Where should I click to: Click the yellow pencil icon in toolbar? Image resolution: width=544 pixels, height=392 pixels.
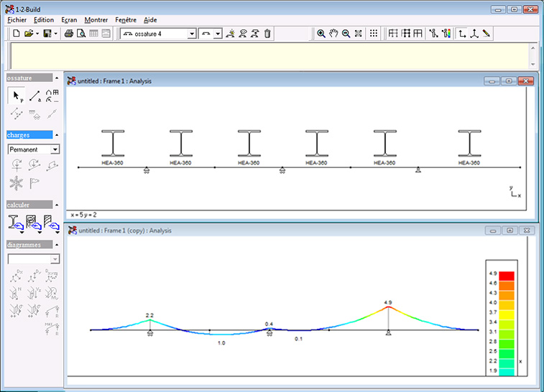tap(487, 34)
